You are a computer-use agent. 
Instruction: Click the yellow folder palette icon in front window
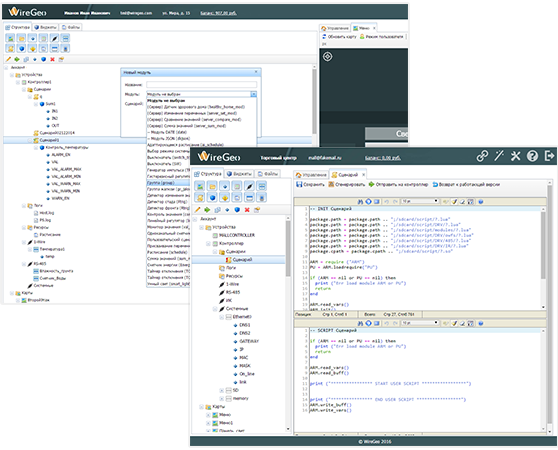tap(212, 186)
